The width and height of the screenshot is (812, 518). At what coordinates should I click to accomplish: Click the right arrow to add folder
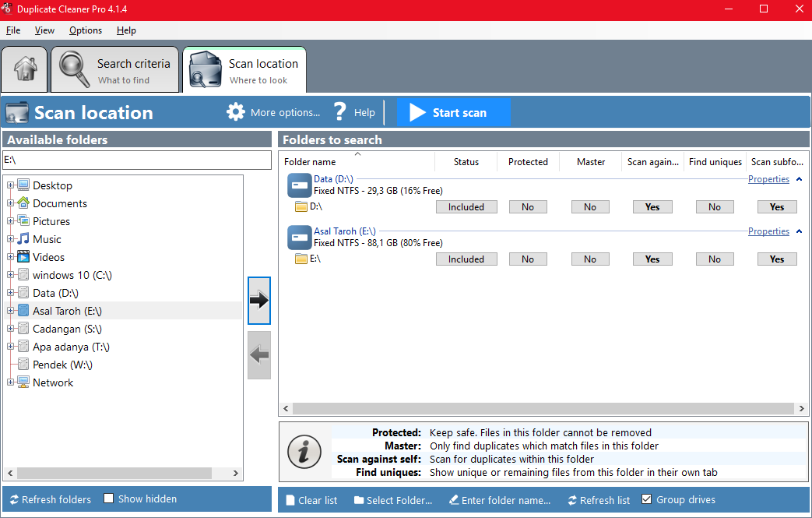coord(259,301)
